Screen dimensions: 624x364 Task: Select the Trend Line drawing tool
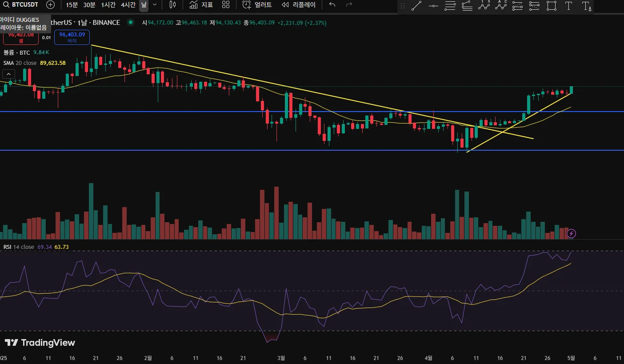click(x=416, y=6)
